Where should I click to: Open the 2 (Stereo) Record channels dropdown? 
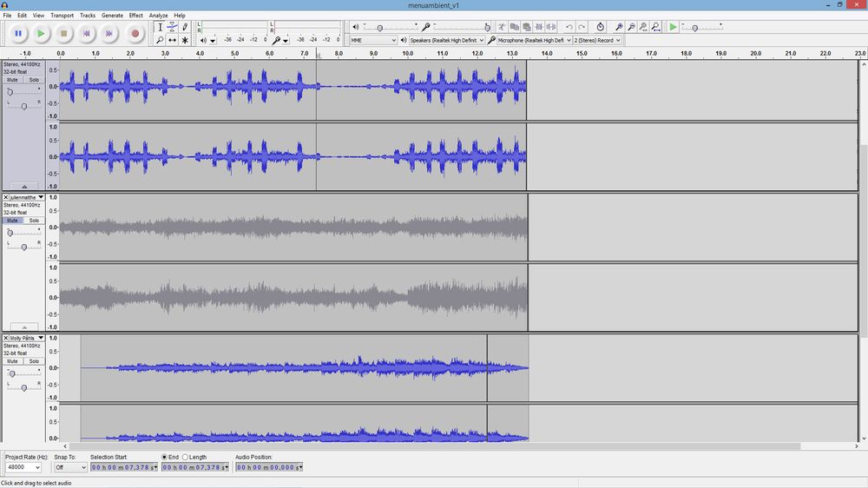597,41
